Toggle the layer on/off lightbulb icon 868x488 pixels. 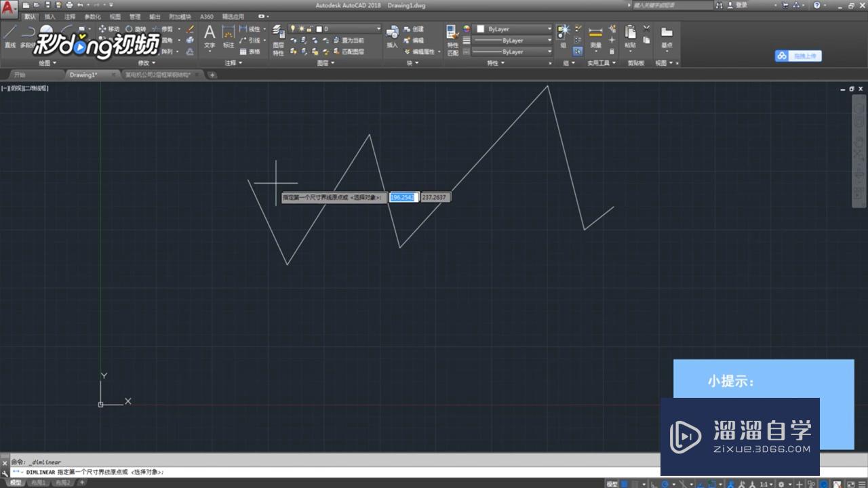293,29
